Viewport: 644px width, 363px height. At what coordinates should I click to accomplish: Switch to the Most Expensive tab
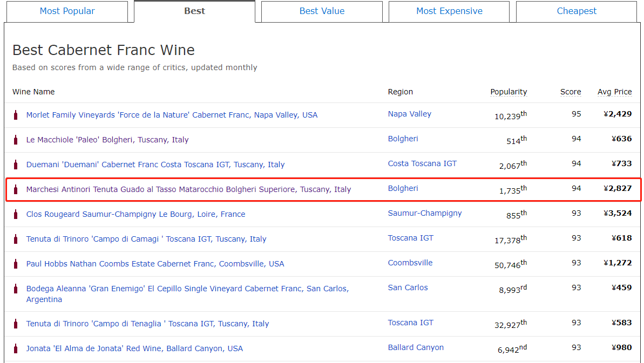coord(449,11)
